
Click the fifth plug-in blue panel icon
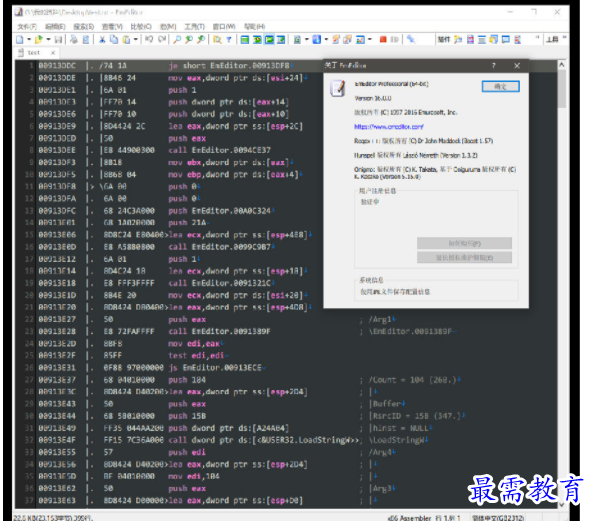point(506,39)
